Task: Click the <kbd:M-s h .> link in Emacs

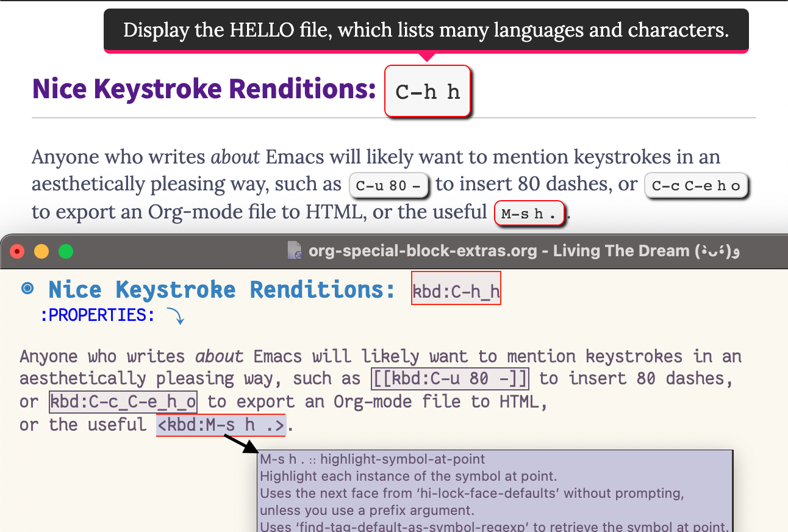Action: [x=221, y=425]
